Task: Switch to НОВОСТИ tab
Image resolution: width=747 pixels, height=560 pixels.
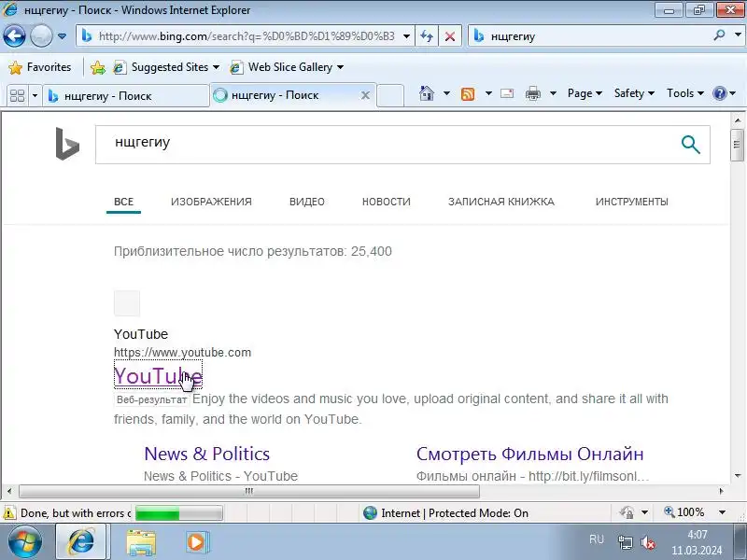Action: [386, 202]
